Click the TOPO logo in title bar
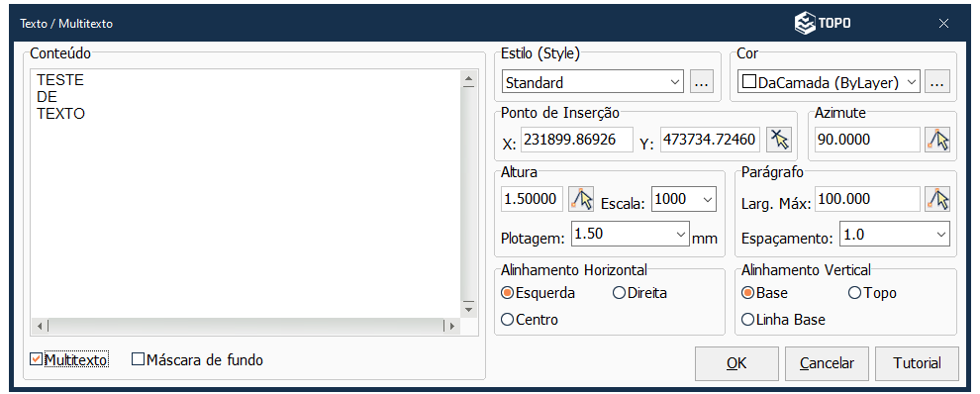980x394 pixels. click(823, 23)
